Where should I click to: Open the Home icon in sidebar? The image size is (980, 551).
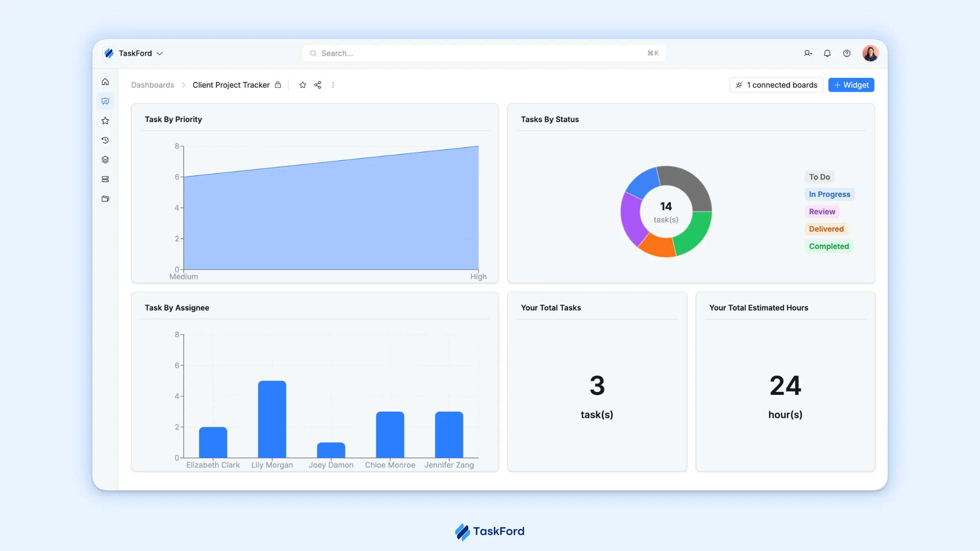pos(105,82)
